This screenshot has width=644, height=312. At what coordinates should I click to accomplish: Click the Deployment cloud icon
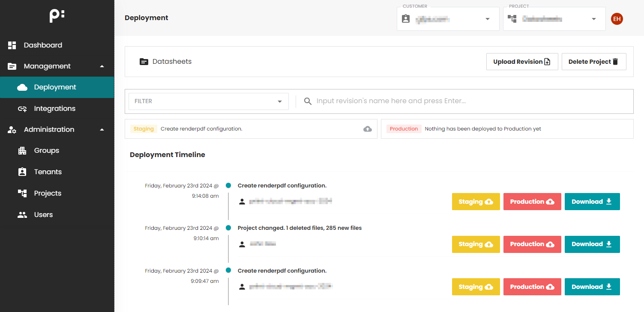coord(22,87)
